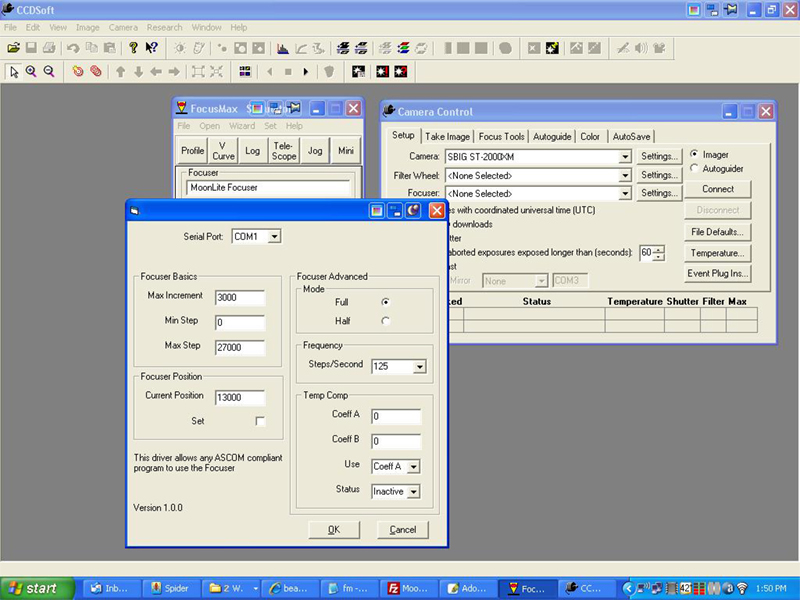Image resolution: width=800 pixels, height=600 pixels.
Task: Open the FileZilla Moo... taskbar item
Action: pyautogui.click(x=408, y=588)
